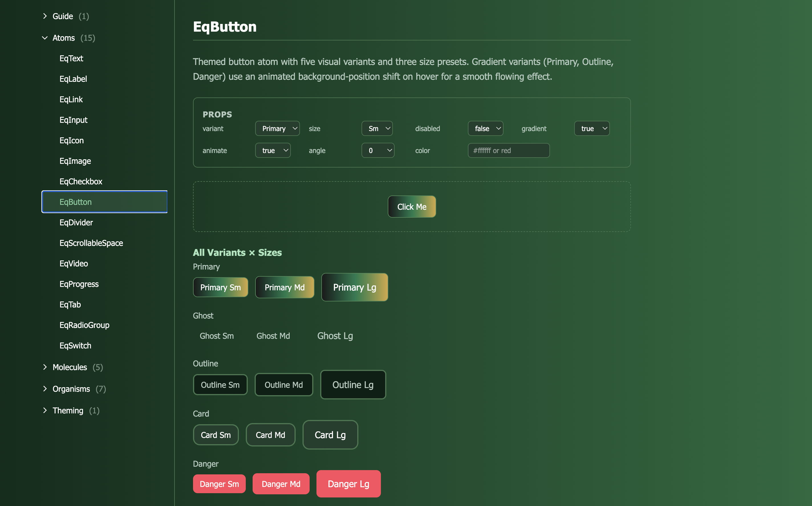The image size is (812, 506).
Task: Click the color input field
Action: 508,150
